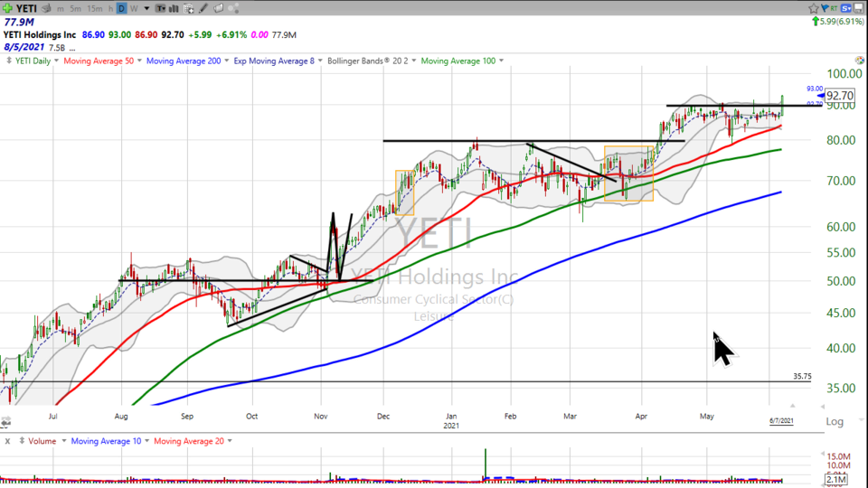
Task: Click the green plus add-symbol icon
Action: (x=7, y=8)
